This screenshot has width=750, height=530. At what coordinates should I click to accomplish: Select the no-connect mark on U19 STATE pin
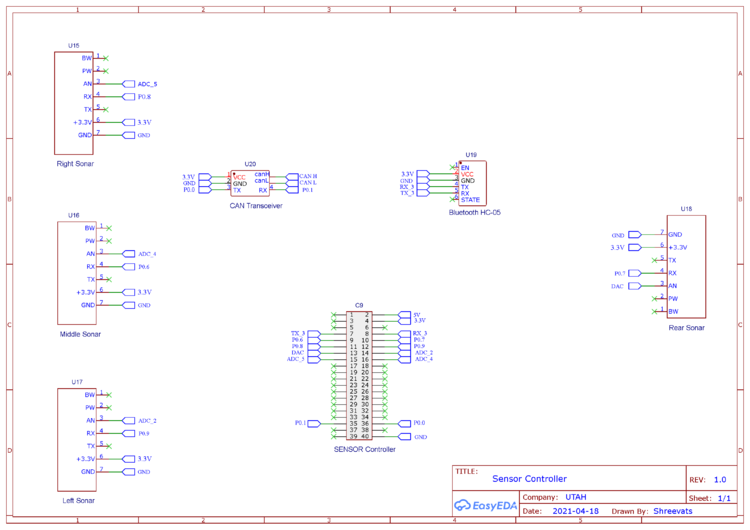tap(452, 199)
